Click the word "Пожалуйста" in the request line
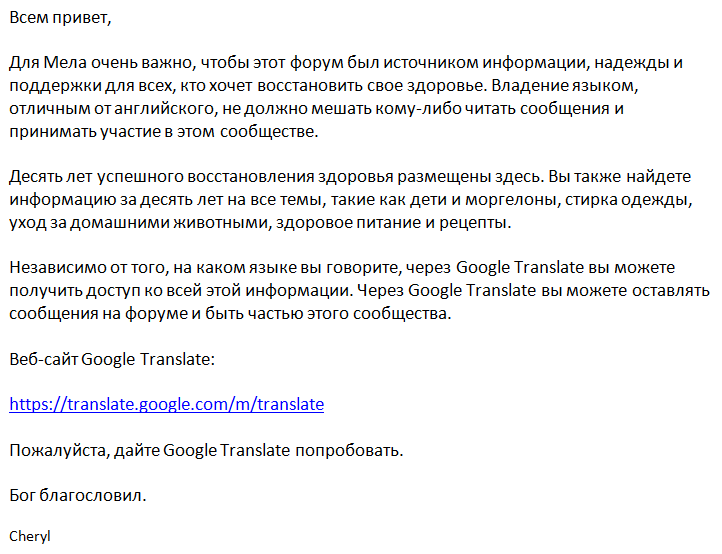This screenshot has height=554, width=722. (60, 450)
